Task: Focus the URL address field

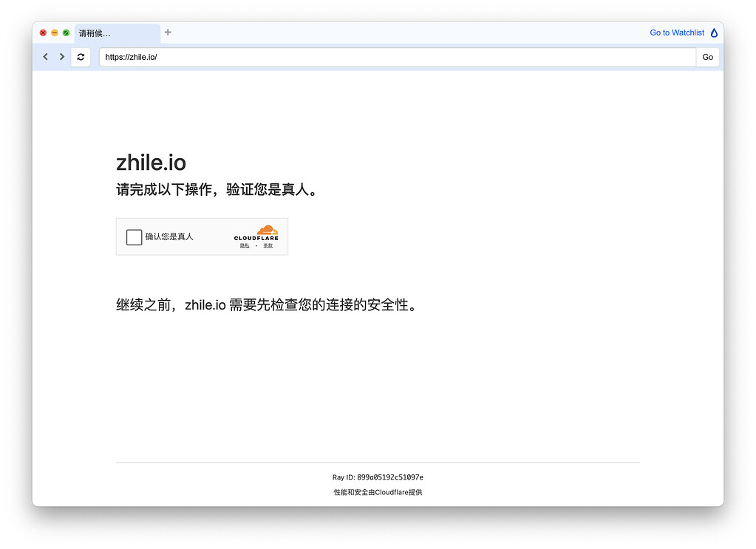Action: click(x=397, y=57)
